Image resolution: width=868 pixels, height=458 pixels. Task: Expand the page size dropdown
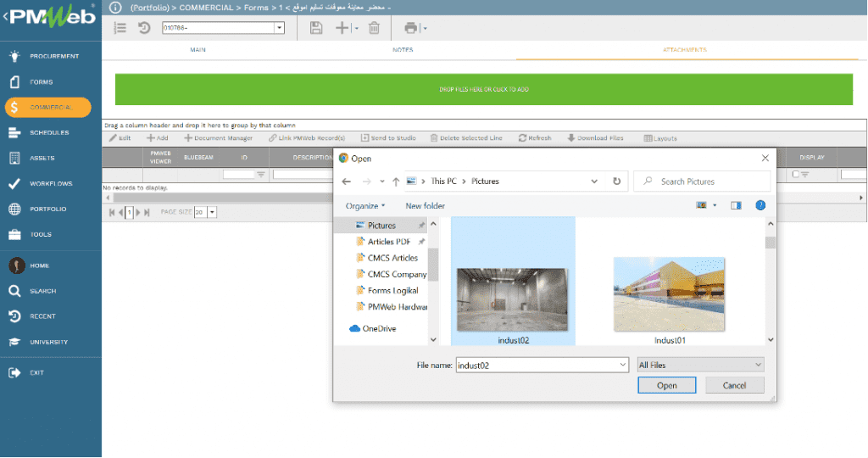pyautogui.click(x=211, y=212)
